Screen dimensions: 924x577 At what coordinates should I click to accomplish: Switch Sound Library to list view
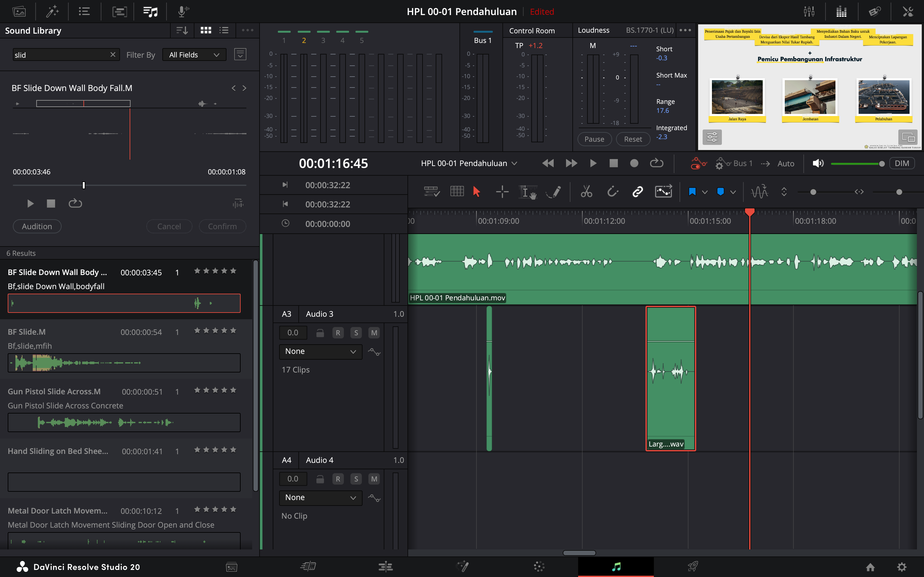point(224,30)
